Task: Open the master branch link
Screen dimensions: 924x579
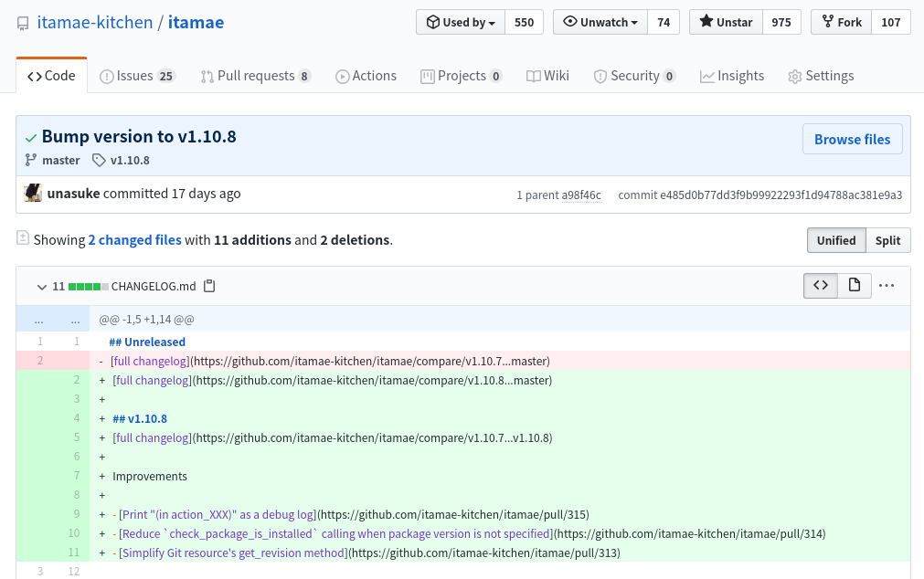Action: click(60, 160)
